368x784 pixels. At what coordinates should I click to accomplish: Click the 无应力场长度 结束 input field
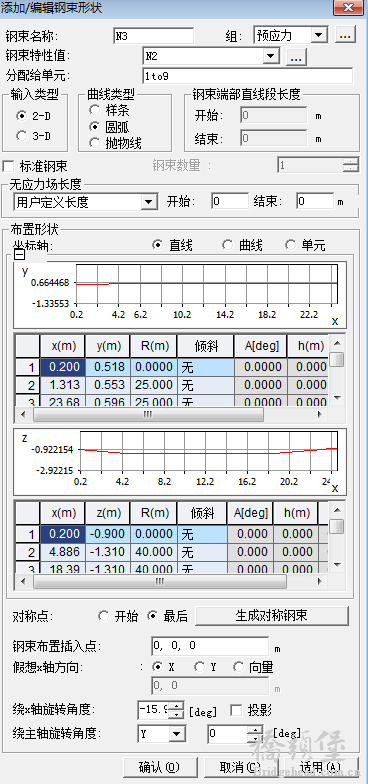click(314, 202)
